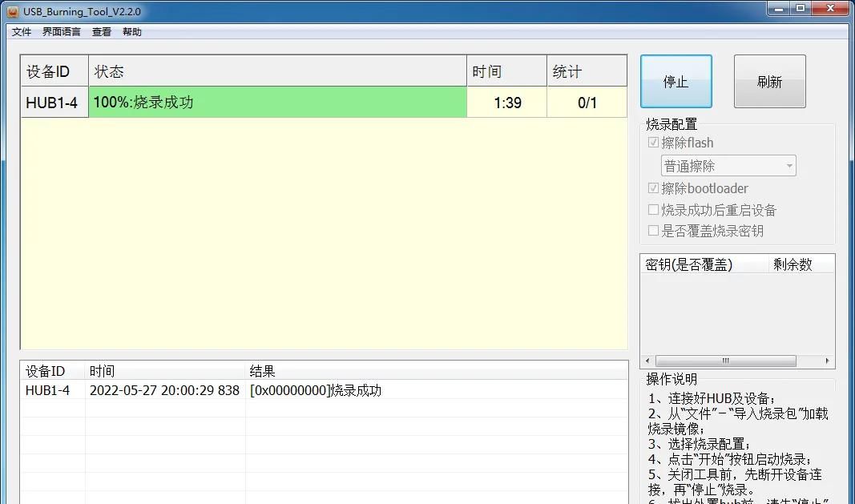The height and width of the screenshot is (504, 855).
Task: Click the 2022-05-27 20:00:29 838 timestamp
Action: click(x=165, y=390)
